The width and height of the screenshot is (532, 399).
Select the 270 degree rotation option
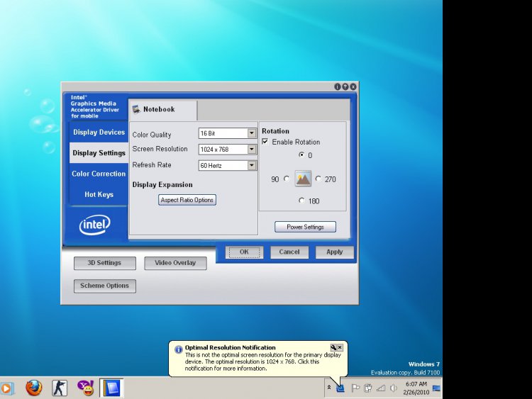click(318, 179)
